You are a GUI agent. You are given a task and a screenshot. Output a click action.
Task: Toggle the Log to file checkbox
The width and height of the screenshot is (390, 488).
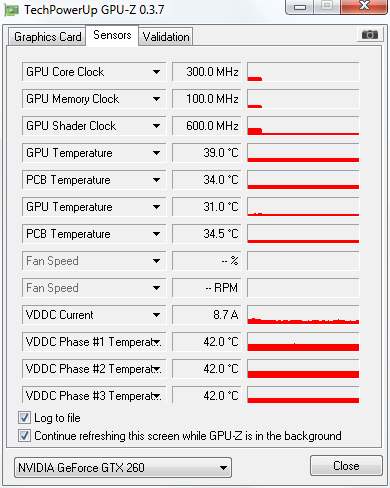pos(24,418)
